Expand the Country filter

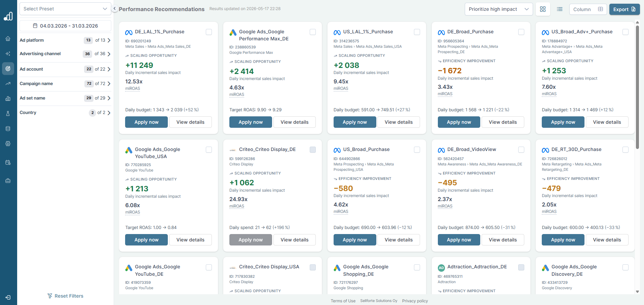[65, 113]
